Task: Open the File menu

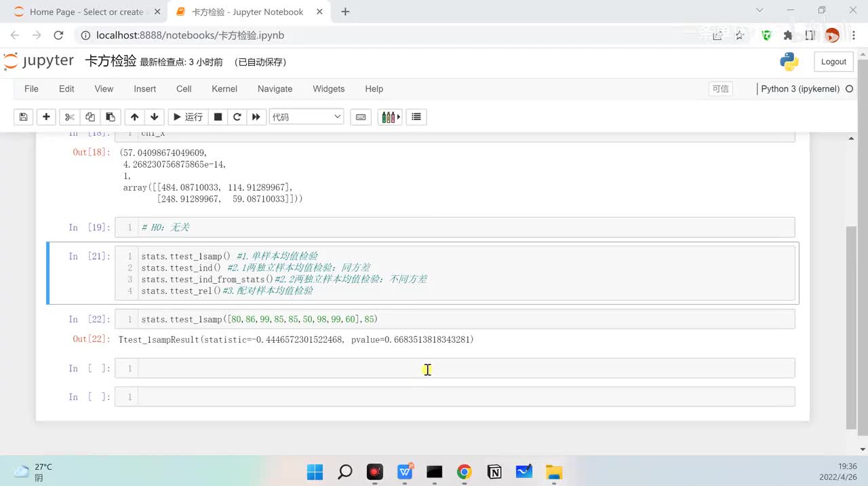Action: 31,89
